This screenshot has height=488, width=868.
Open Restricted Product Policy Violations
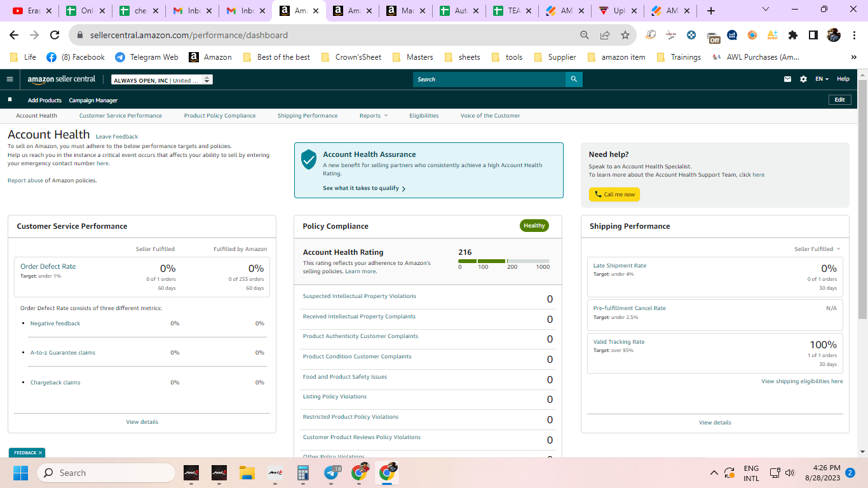coord(351,417)
